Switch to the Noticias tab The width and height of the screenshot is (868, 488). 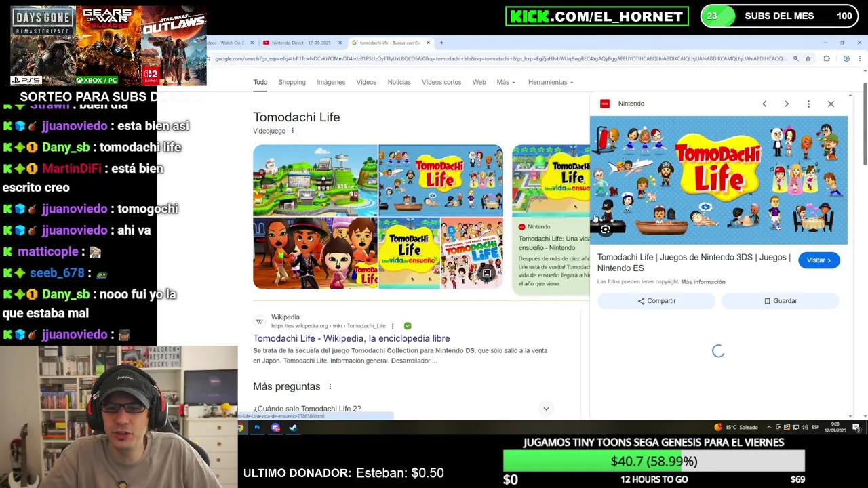pyautogui.click(x=399, y=82)
